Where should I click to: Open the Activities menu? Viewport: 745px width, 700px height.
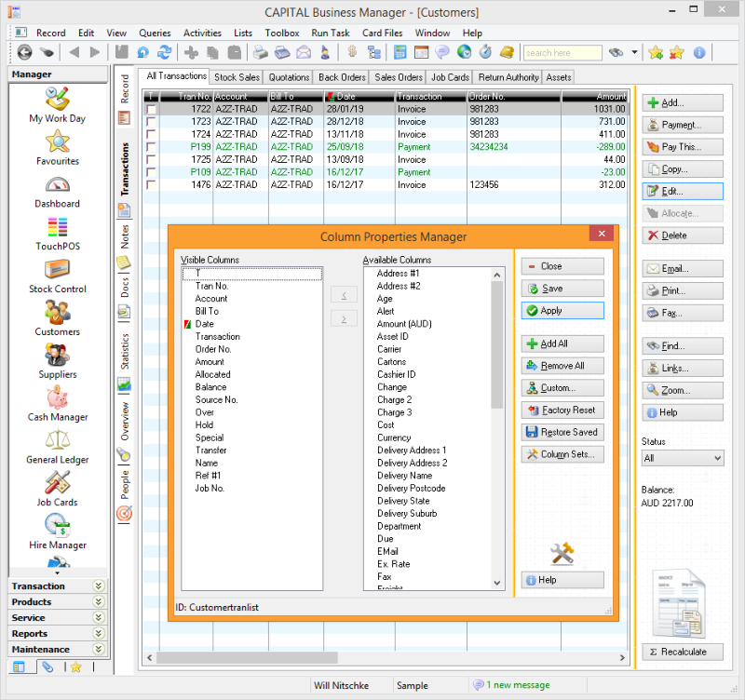(202, 33)
